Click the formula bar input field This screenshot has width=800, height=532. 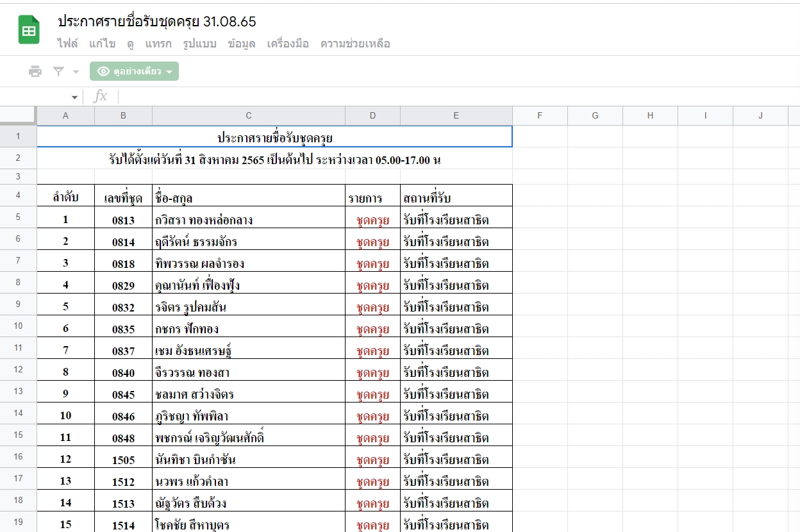tap(449, 97)
